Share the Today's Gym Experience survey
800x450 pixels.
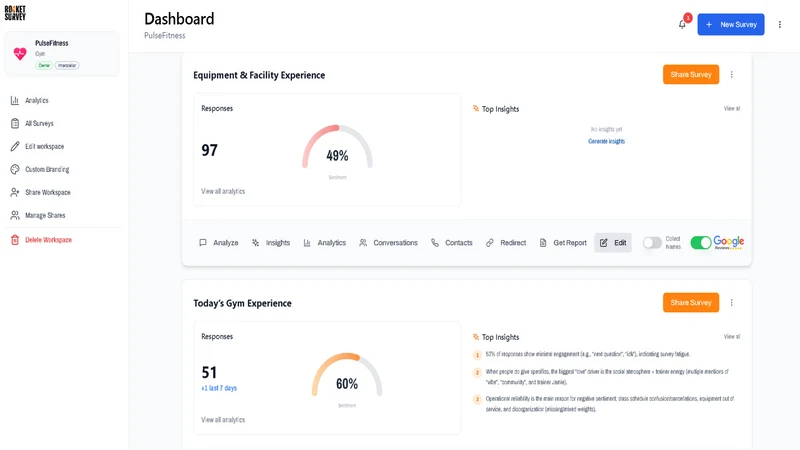tap(691, 303)
